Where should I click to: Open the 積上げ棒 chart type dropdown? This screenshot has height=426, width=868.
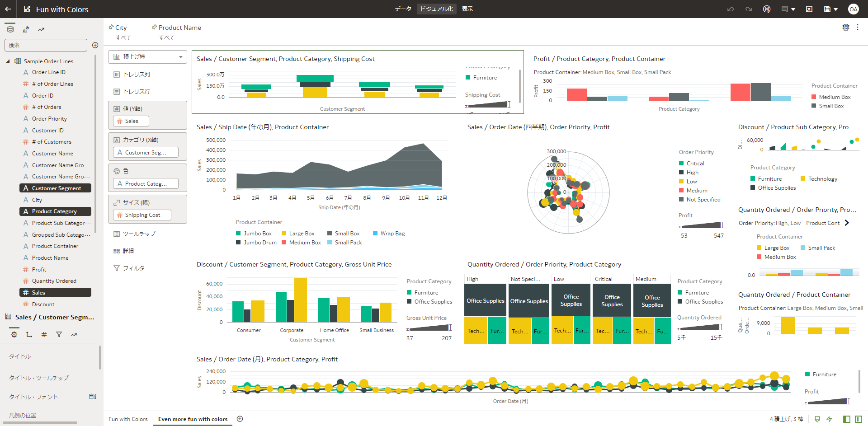[147, 57]
